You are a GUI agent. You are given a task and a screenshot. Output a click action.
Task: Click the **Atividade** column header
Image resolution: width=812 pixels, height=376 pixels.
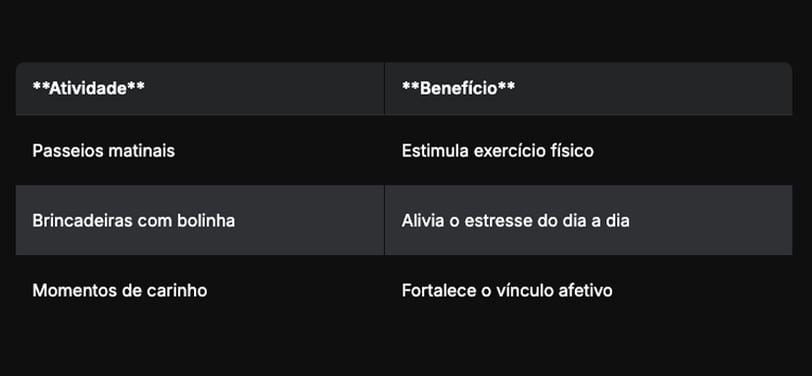click(200, 89)
